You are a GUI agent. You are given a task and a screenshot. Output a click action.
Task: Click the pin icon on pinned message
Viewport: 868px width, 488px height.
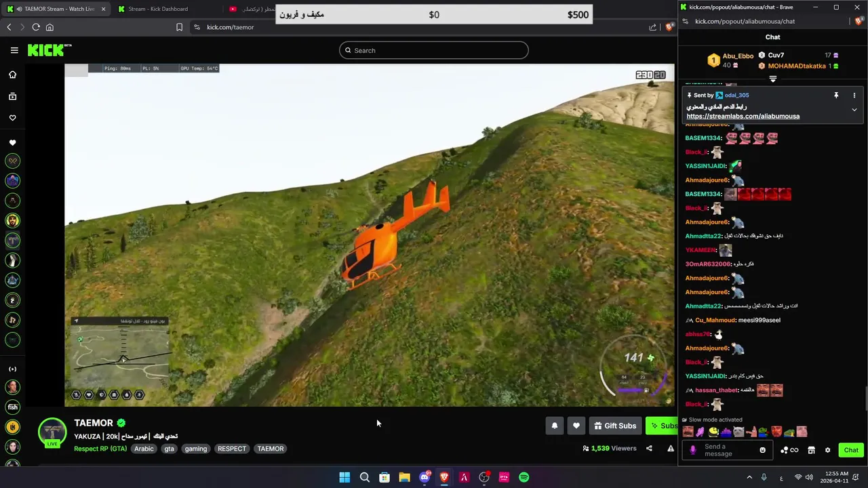click(836, 96)
